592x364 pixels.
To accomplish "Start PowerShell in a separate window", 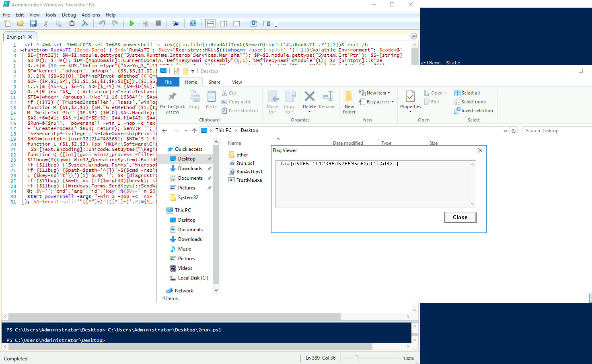I will 193,24.
